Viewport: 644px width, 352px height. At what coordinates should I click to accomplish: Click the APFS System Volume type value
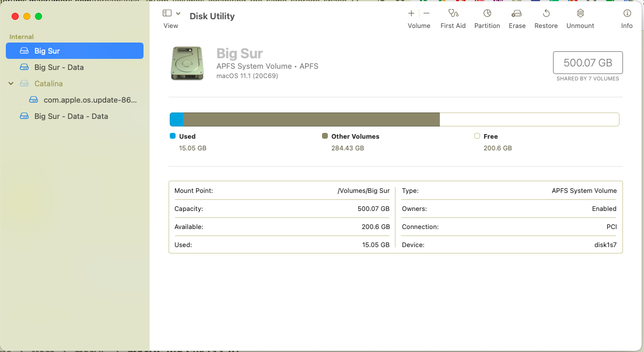pos(584,191)
